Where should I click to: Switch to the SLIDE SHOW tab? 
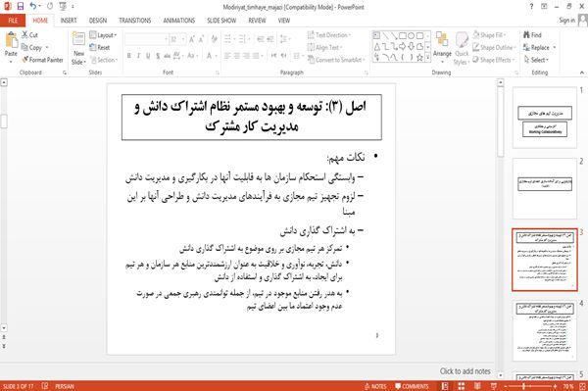pos(221,21)
